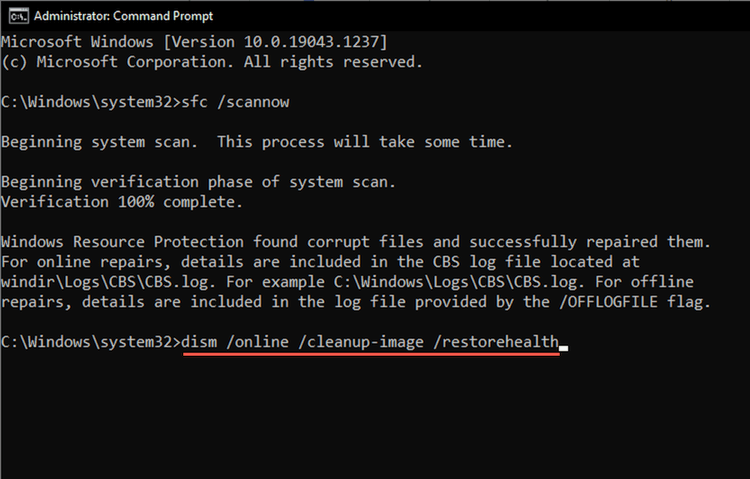Click the Microsoft Corporation copyright line

coord(211,61)
